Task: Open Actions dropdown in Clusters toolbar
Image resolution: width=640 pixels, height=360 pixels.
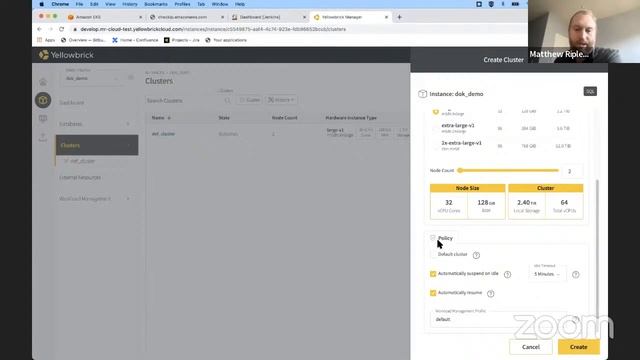Action: tap(281, 100)
